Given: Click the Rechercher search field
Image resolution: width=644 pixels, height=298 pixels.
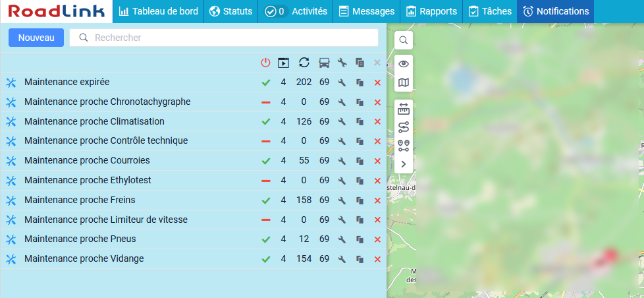Looking at the screenshot, I should [224, 38].
